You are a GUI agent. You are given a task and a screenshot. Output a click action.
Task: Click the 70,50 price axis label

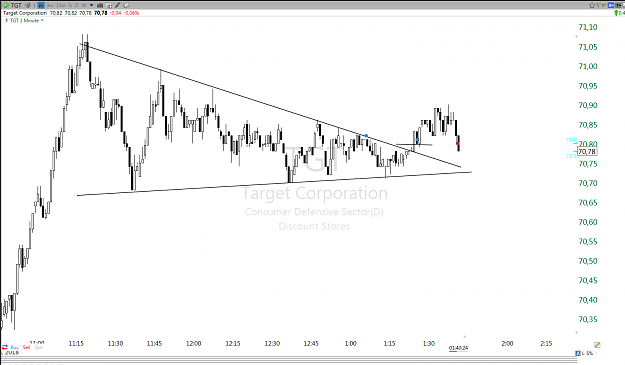[x=588, y=261]
